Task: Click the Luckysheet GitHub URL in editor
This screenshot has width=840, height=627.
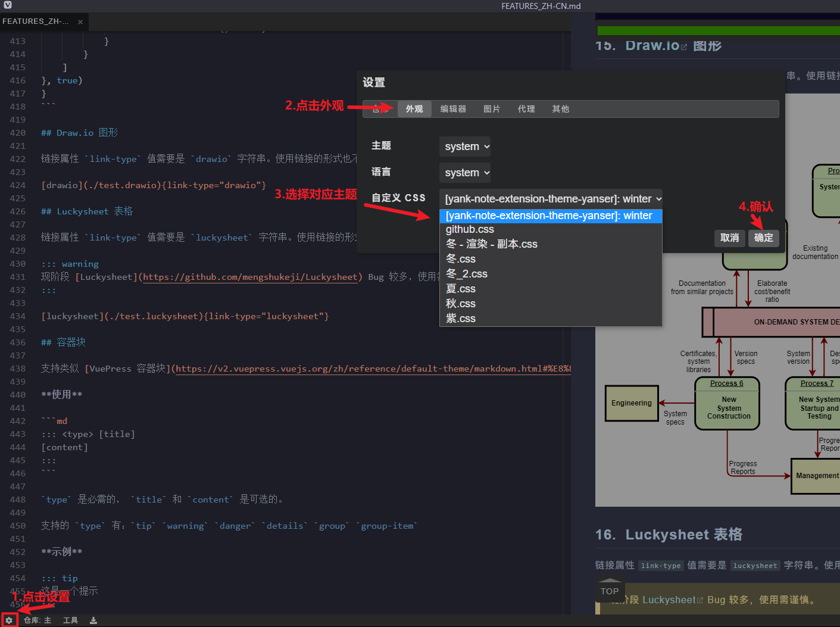Action: point(250,277)
